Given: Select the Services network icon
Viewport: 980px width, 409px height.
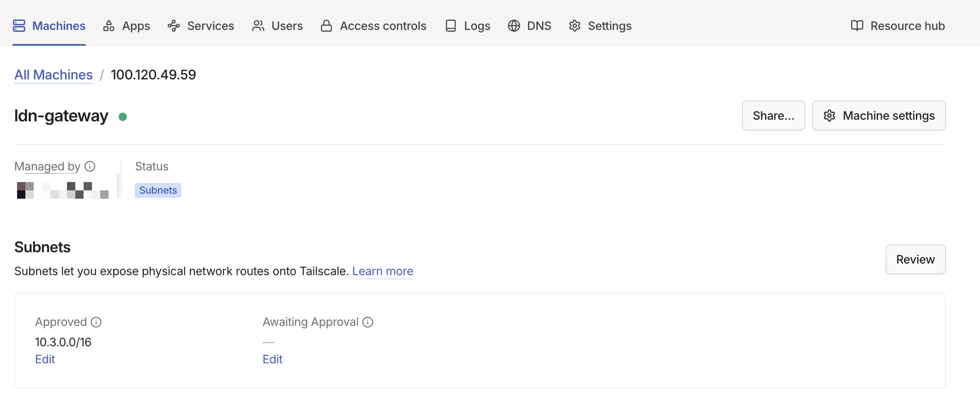Looking at the screenshot, I should pos(173,25).
